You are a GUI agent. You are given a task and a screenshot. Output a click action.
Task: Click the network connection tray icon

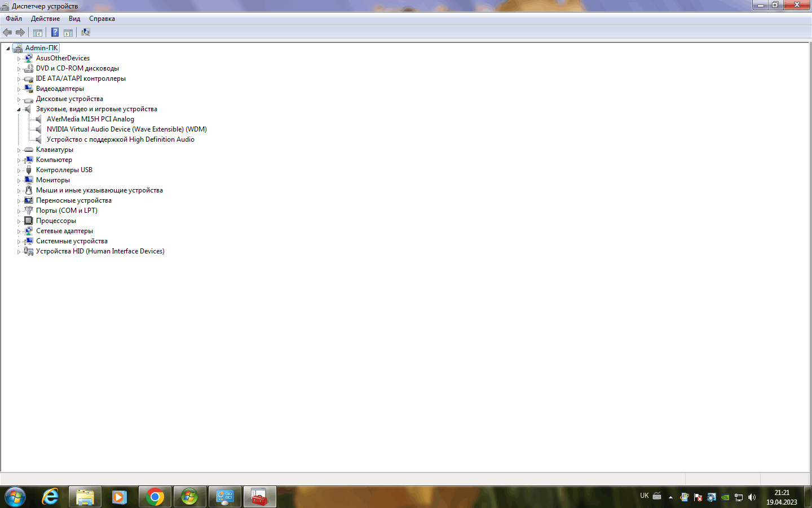click(739, 497)
